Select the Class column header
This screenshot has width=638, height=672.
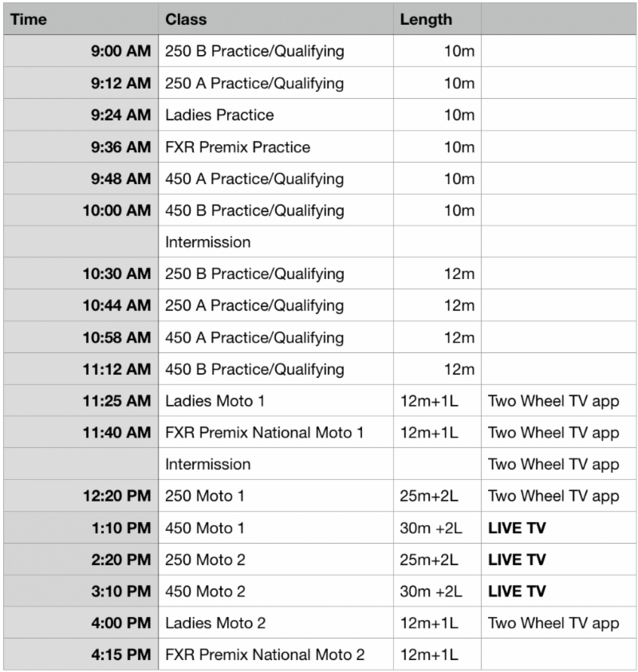(x=186, y=19)
